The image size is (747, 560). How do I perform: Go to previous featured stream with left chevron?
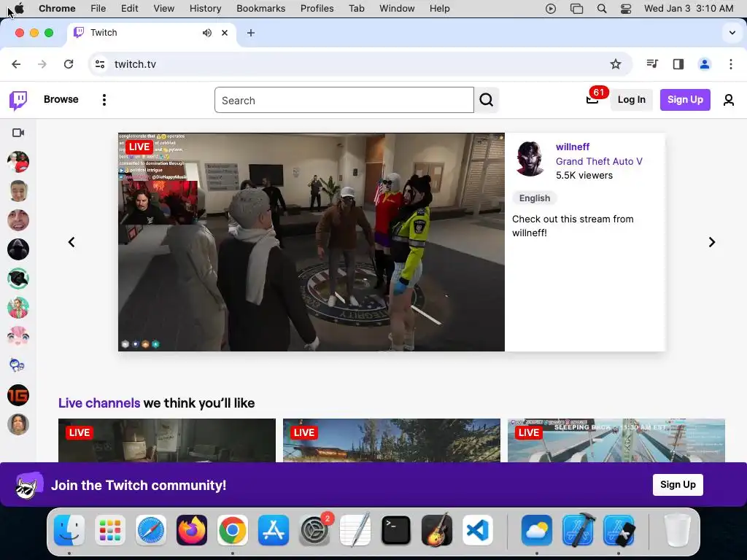click(71, 242)
